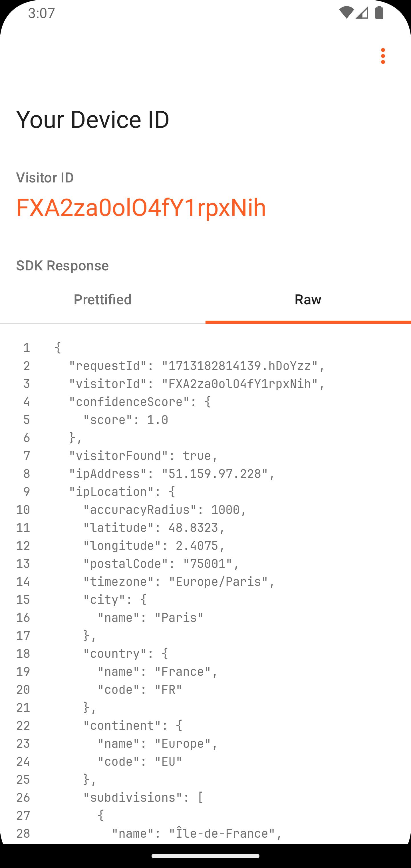Tap the postalCode 75001 line
Screen dimensions: 411x868
click(161, 564)
